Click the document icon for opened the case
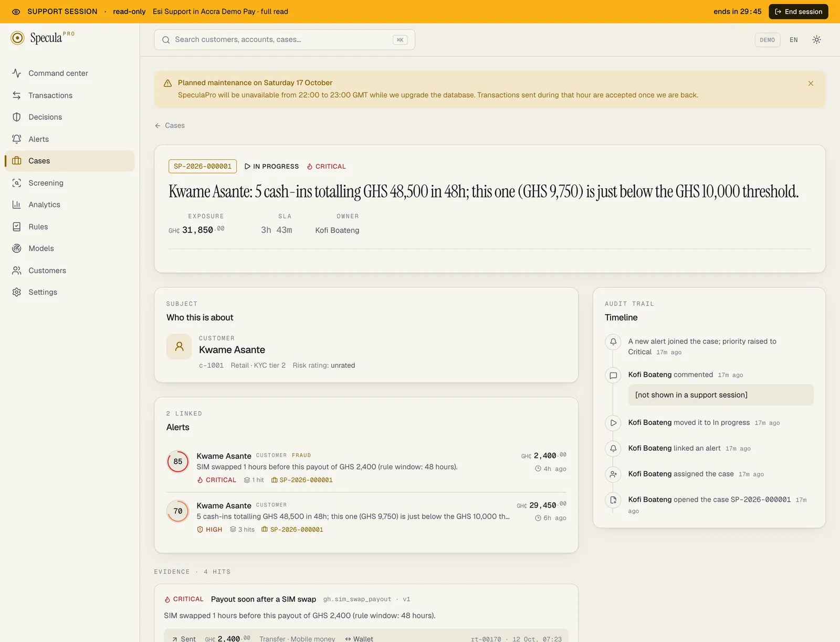 613,500
